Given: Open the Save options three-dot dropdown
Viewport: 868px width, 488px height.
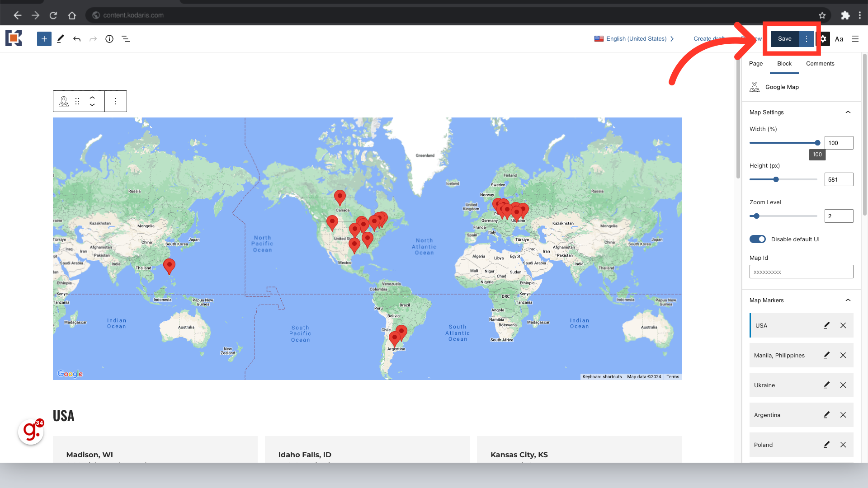Looking at the screenshot, I should point(807,39).
